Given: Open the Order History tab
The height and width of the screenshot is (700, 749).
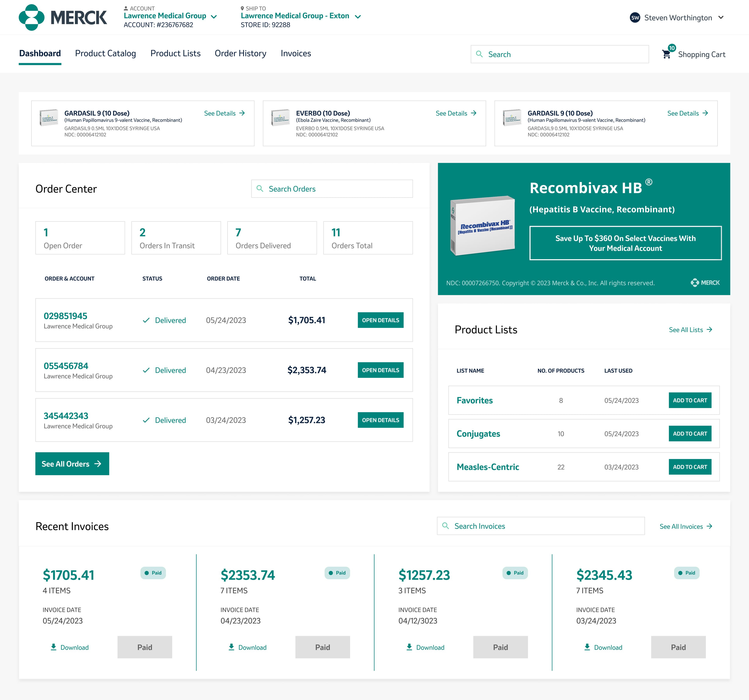Looking at the screenshot, I should click(240, 53).
